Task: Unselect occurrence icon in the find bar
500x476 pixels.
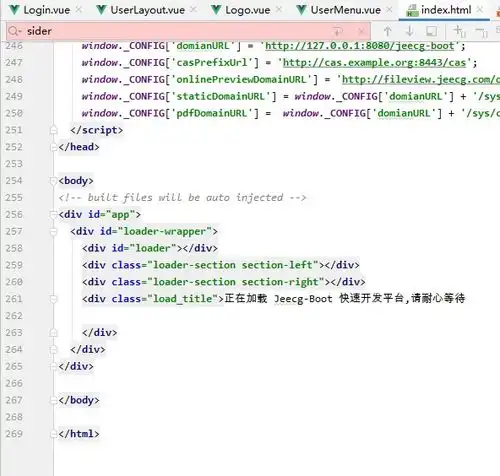Action: pos(481,32)
